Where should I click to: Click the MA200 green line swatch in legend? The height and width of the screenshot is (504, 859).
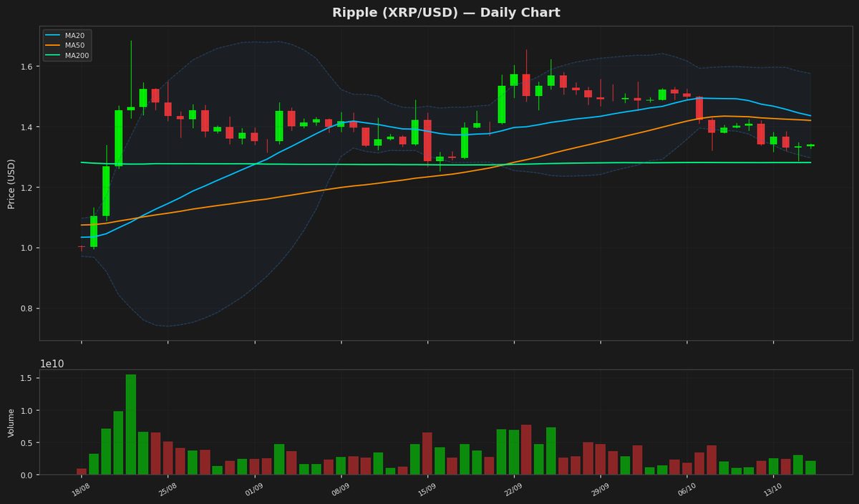[x=54, y=55]
